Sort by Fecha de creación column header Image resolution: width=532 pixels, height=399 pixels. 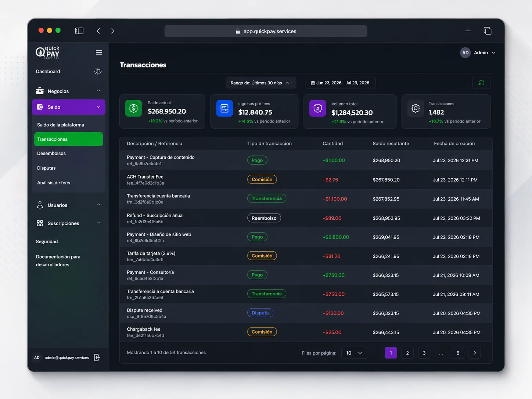pyautogui.click(x=454, y=144)
